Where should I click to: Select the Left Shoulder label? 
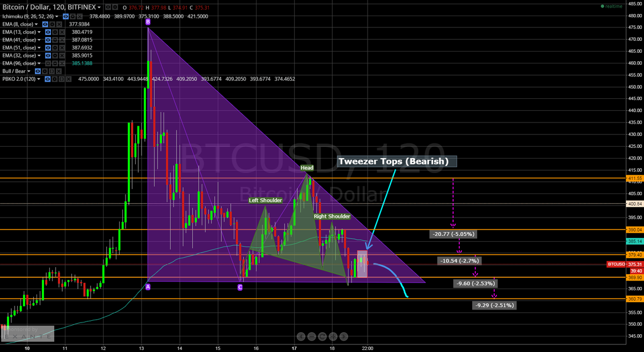265,200
